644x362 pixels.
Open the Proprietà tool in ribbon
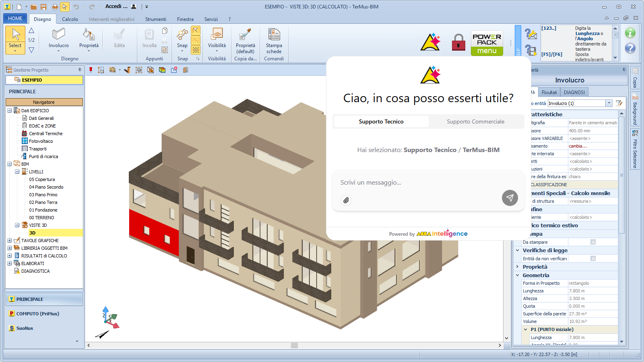pyautogui.click(x=89, y=35)
